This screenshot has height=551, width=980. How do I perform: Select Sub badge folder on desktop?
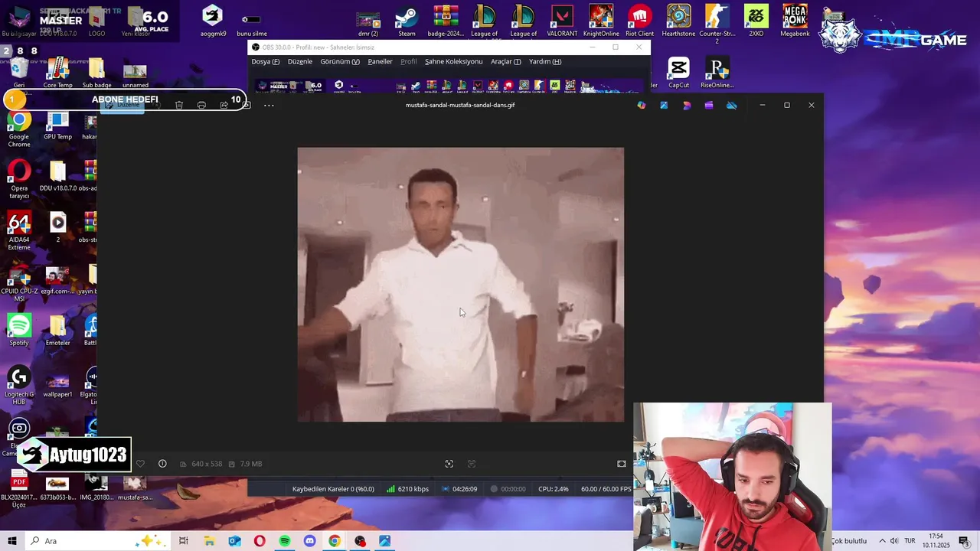click(x=96, y=73)
